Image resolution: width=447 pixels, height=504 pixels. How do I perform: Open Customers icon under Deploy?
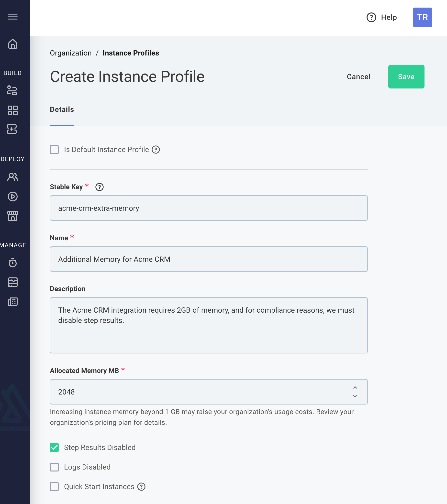point(12,177)
